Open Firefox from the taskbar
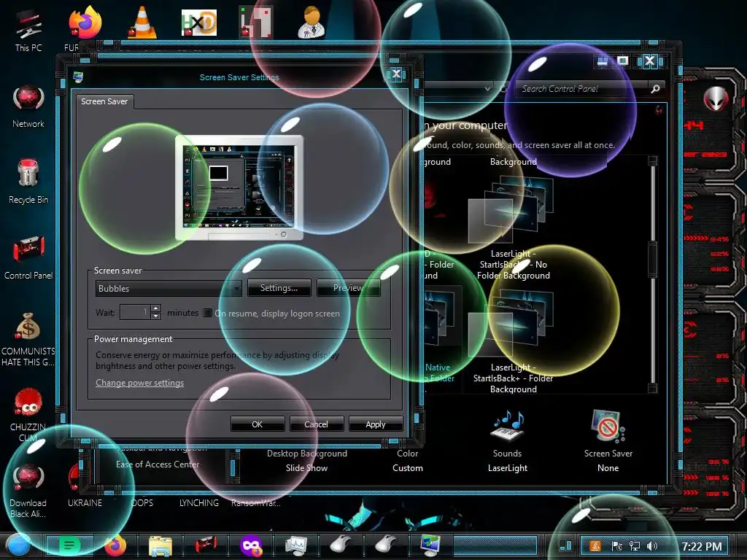 [x=115, y=545]
